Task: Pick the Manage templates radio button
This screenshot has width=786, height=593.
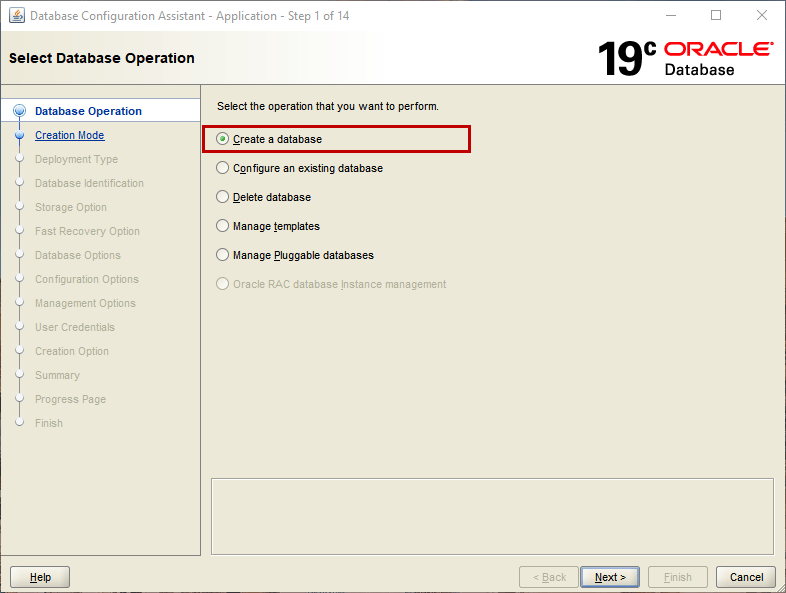Action: pos(222,226)
